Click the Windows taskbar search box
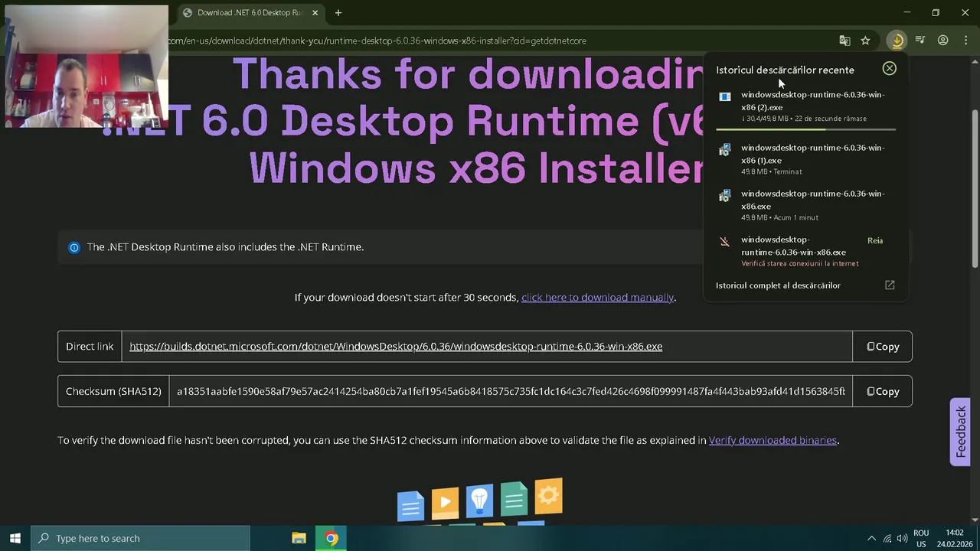The height and width of the screenshot is (551, 980). pyautogui.click(x=140, y=538)
